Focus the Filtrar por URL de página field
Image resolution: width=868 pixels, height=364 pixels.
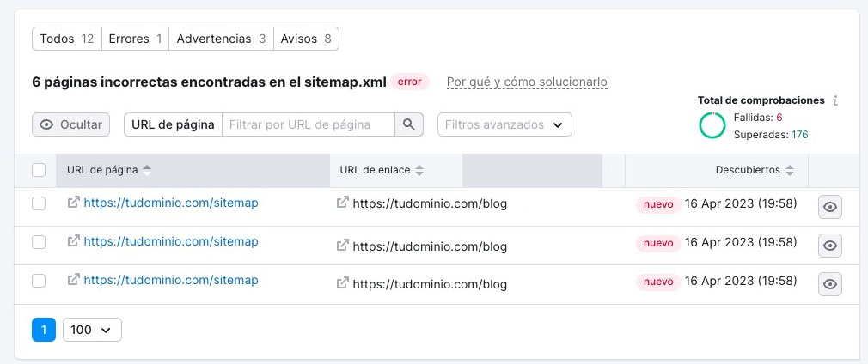coord(308,124)
